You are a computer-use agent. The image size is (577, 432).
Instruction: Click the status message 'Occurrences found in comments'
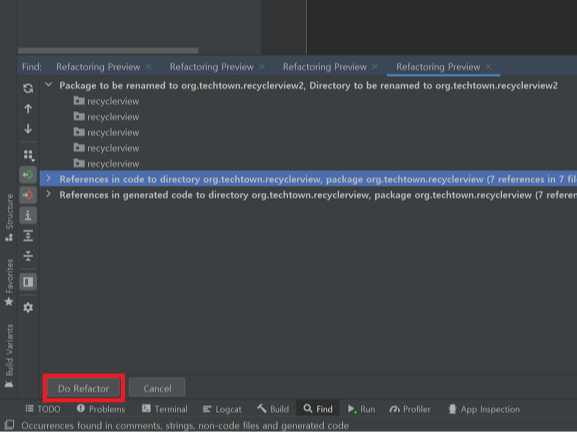click(x=185, y=425)
